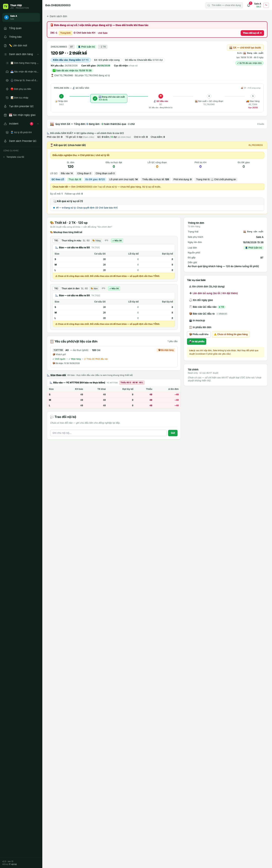Image resolution: width=272 pixels, height=868 pixels.
Task: Collapse the Incident menu section
Action: point(38,124)
